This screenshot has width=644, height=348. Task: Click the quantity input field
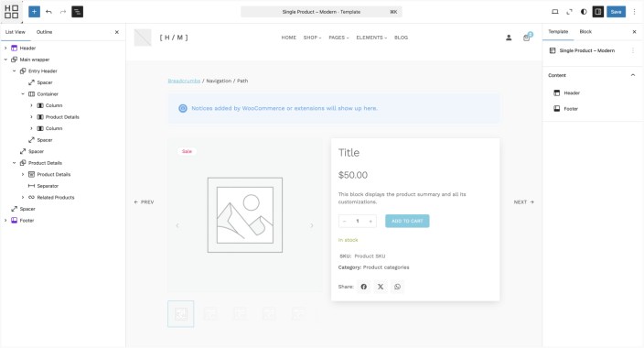click(x=358, y=222)
